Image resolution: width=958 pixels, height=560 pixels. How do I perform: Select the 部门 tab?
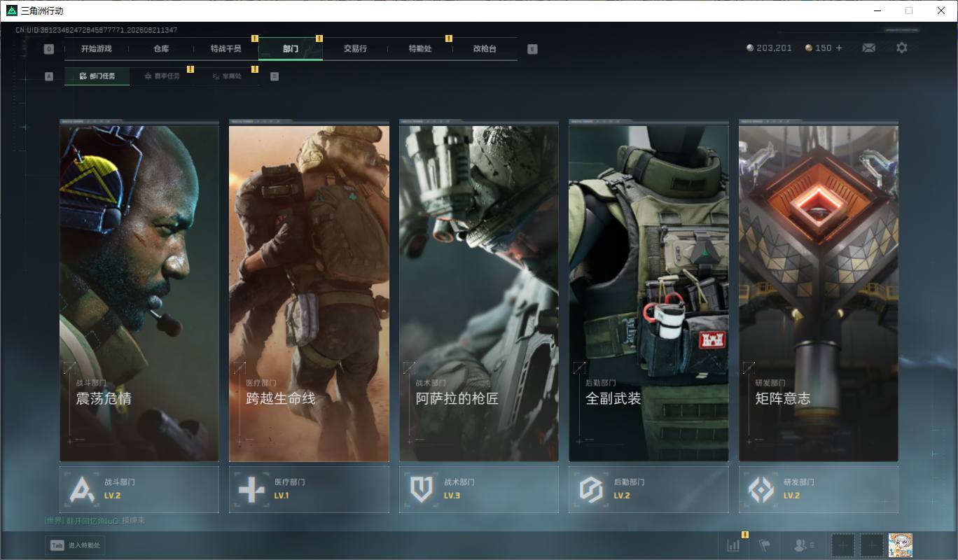(291, 49)
